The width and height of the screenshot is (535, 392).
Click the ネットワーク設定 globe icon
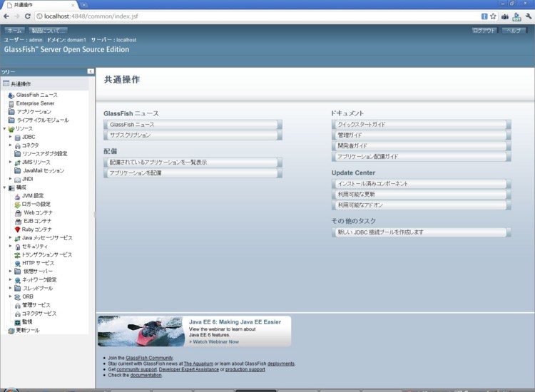click(17, 280)
